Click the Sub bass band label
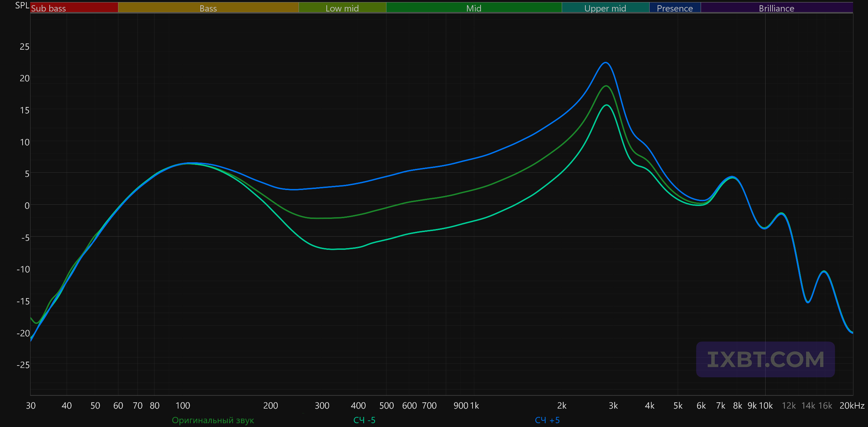868x427 pixels. 49,8
